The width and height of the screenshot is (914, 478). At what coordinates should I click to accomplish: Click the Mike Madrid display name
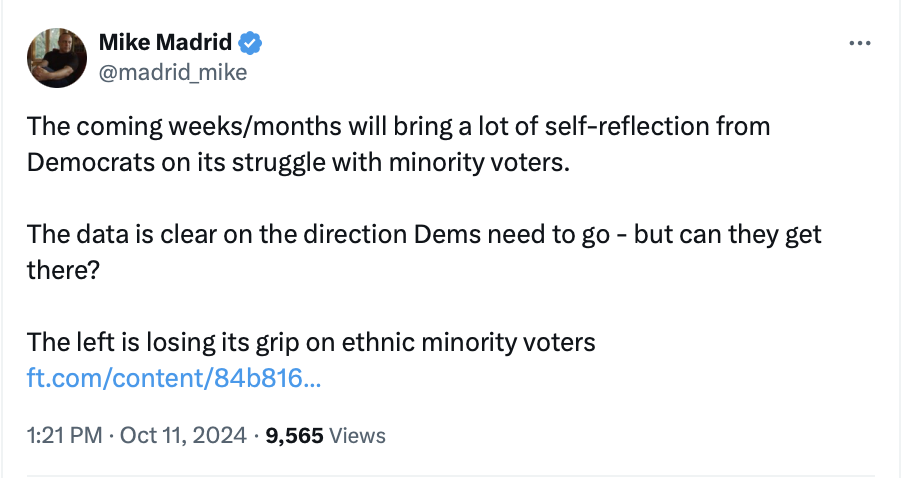(166, 43)
